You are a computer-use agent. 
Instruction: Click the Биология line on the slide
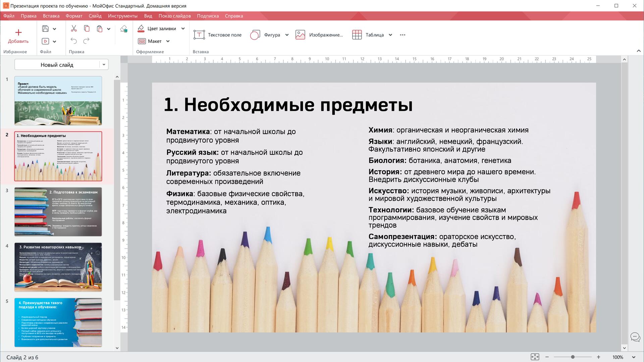pyautogui.click(x=440, y=160)
